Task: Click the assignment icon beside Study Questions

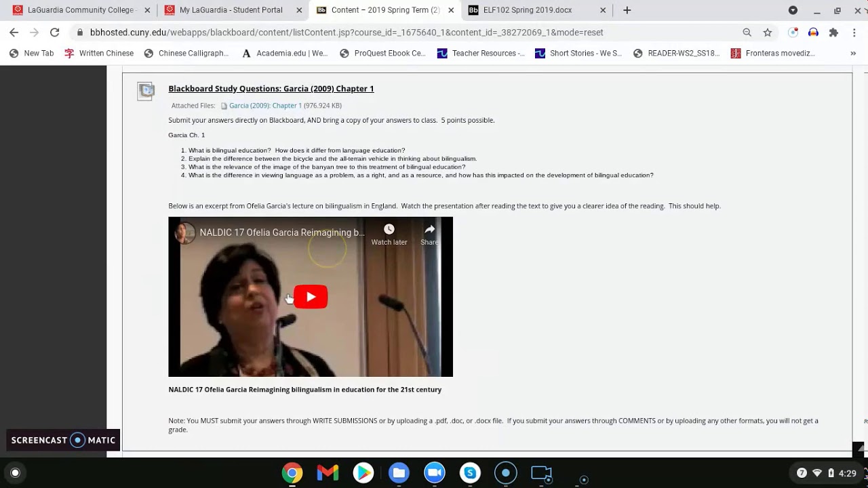Action: [146, 91]
